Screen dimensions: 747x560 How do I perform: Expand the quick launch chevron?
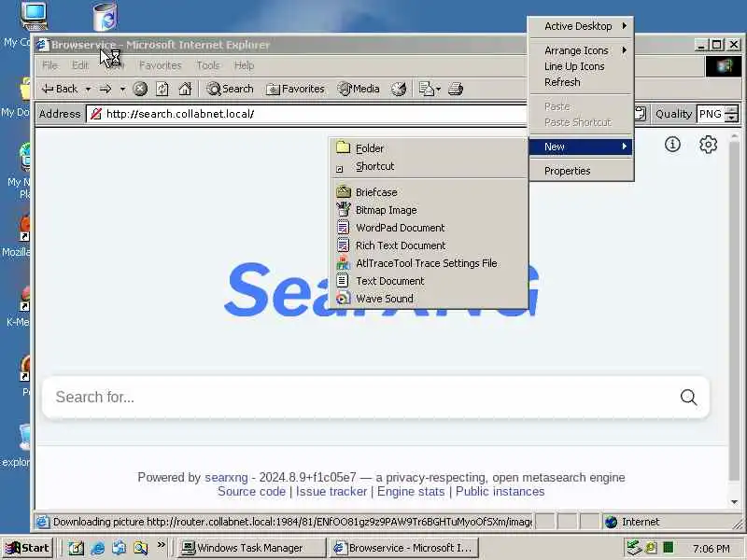tap(161, 544)
